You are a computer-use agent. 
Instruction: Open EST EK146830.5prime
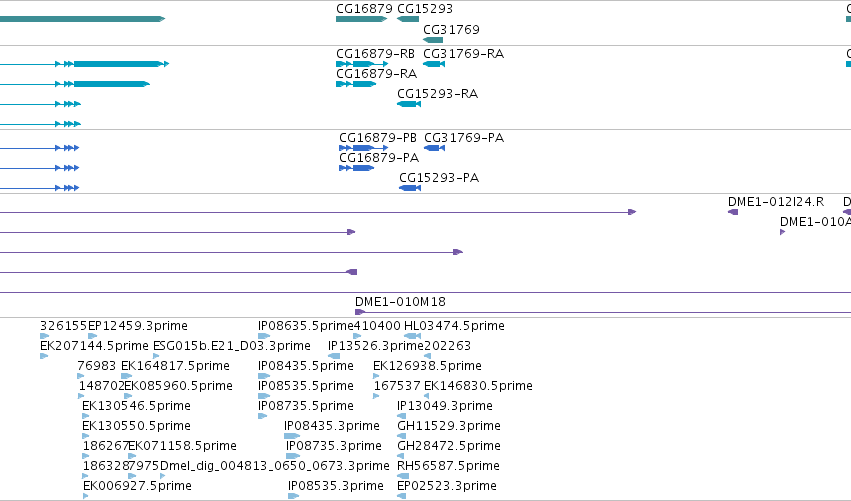coord(478,386)
